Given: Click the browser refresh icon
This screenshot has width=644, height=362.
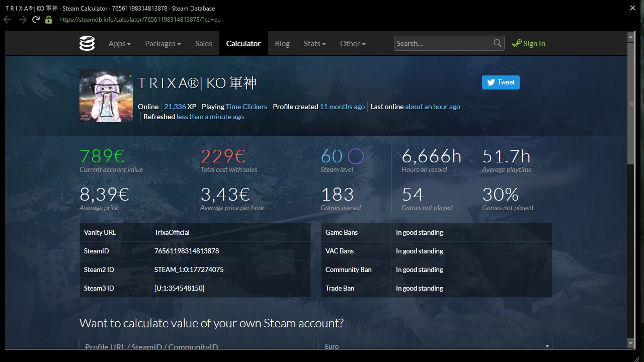Looking at the screenshot, I should pyautogui.click(x=36, y=19).
